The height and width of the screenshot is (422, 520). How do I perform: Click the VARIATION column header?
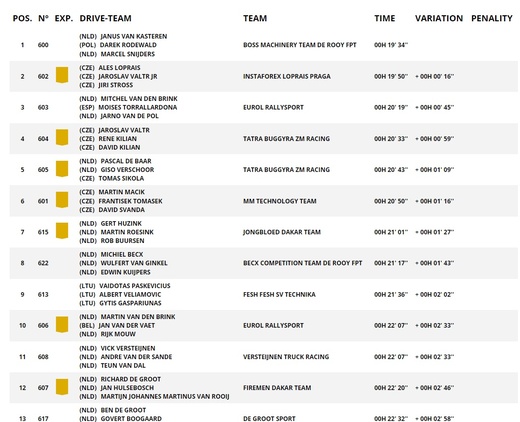[x=439, y=18]
